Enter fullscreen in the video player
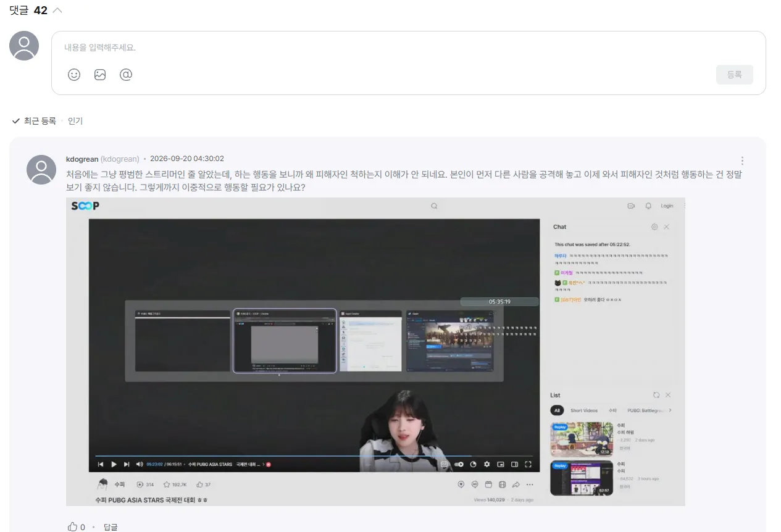The image size is (781, 532). (x=528, y=464)
